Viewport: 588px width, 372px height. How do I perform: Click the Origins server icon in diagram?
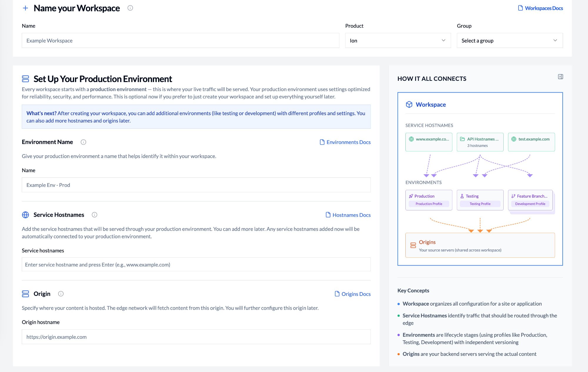(x=413, y=245)
